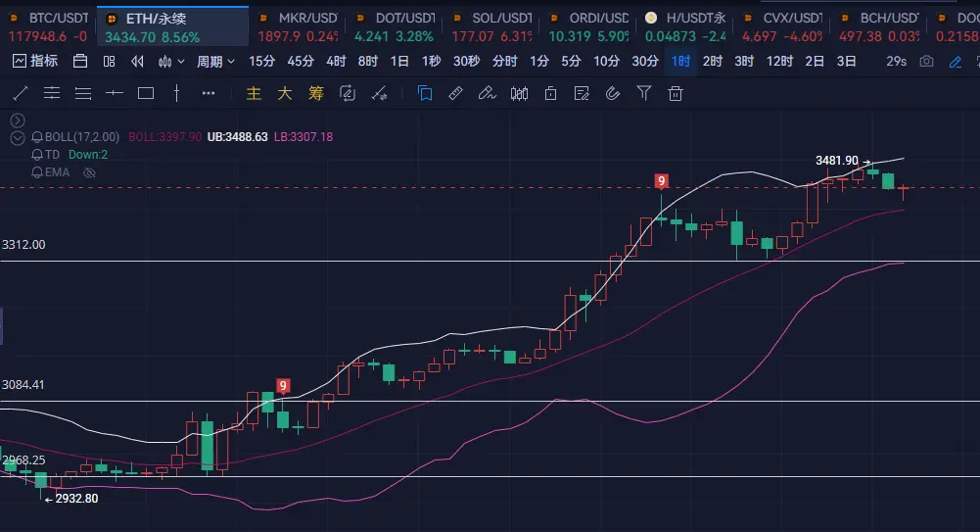Select the ruler measurement tool
Image resolution: width=980 pixels, height=532 pixels.
(455, 94)
